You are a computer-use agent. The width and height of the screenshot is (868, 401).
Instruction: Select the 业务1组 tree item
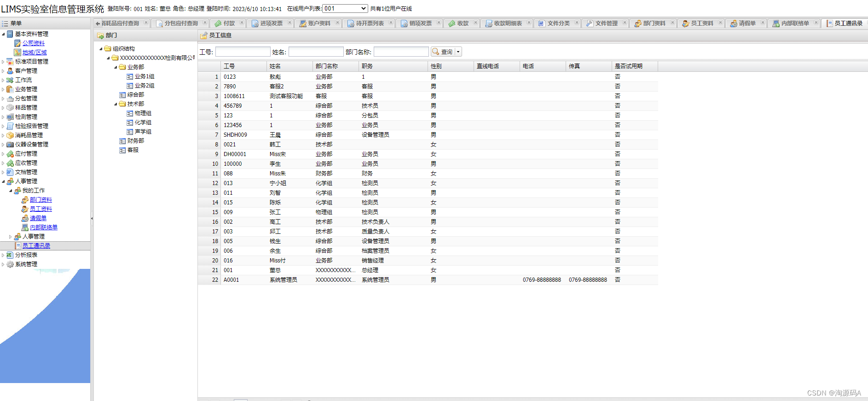pos(145,76)
